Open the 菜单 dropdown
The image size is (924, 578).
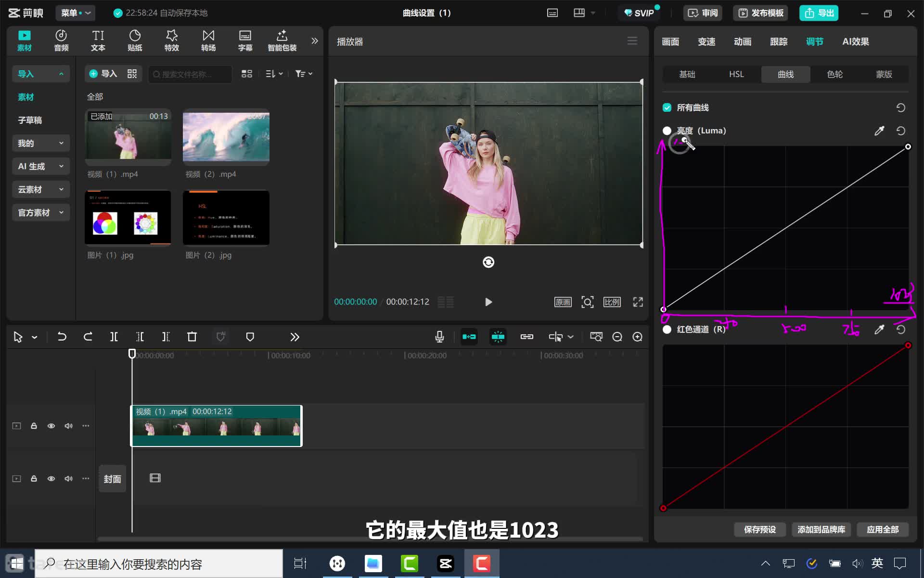point(76,13)
